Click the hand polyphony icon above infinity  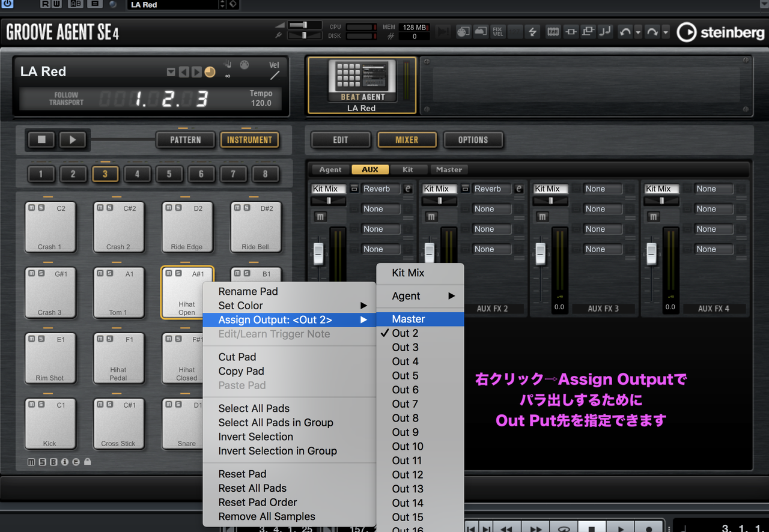pos(228,64)
